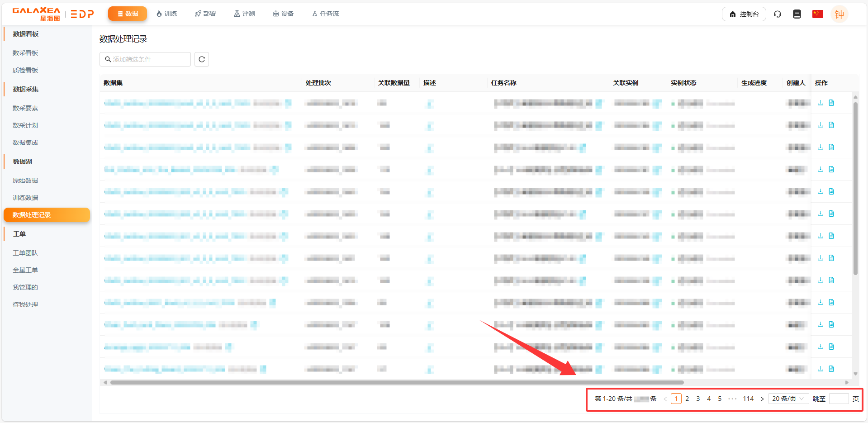Image resolution: width=868 pixels, height=423 pixels.
Task: Click the China flag language icon
Action: [817, 14]
